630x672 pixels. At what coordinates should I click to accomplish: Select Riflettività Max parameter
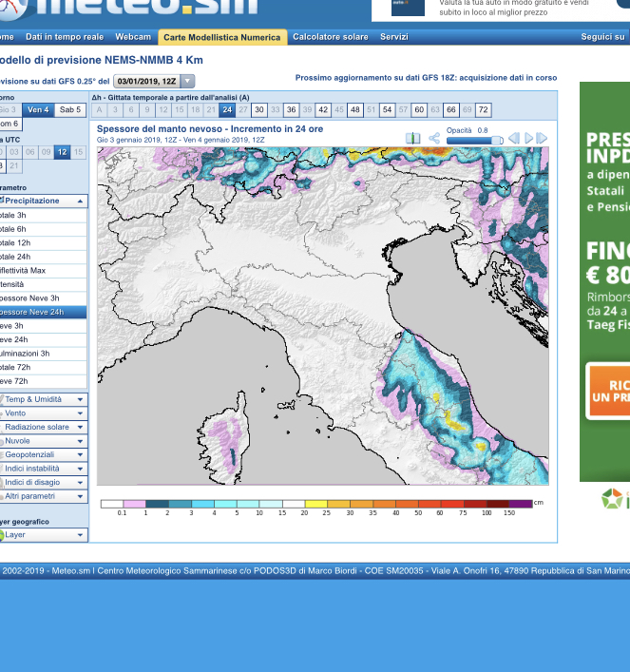(29, 271)
